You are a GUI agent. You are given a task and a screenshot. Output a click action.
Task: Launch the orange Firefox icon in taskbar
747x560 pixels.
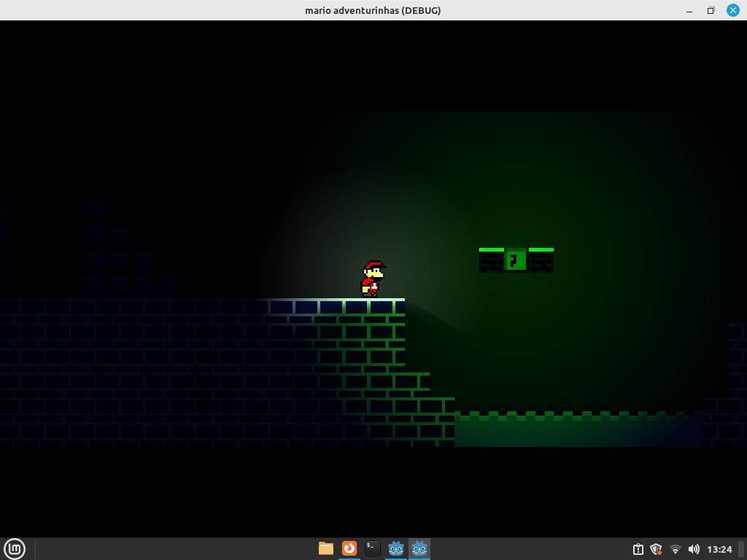(349, 548)
